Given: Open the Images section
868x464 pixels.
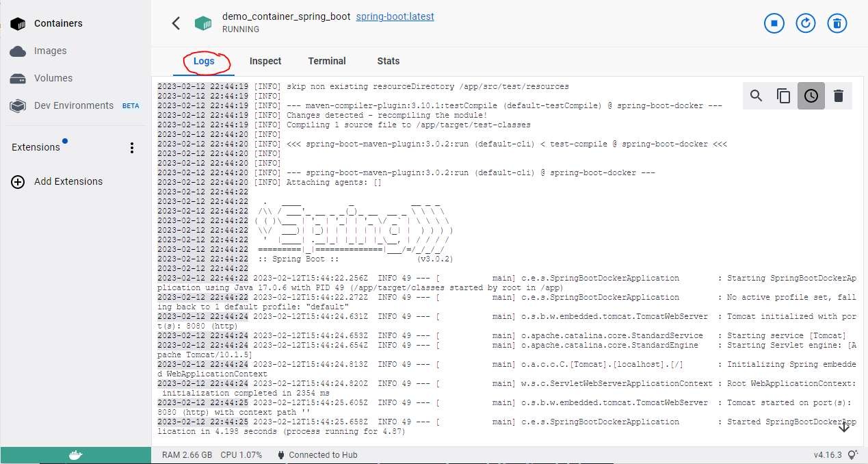Looking at the screenshot, I should [x=50, y=51].
